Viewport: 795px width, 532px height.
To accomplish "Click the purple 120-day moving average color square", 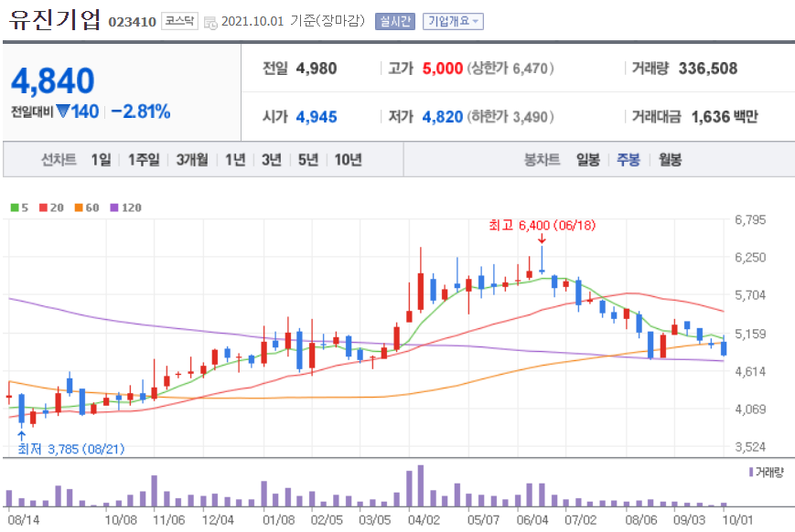I will pos(113,207).
